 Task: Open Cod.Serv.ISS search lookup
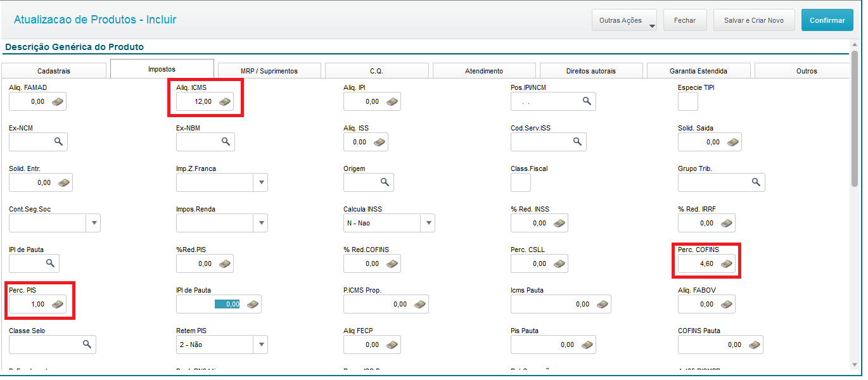(577, 142)
